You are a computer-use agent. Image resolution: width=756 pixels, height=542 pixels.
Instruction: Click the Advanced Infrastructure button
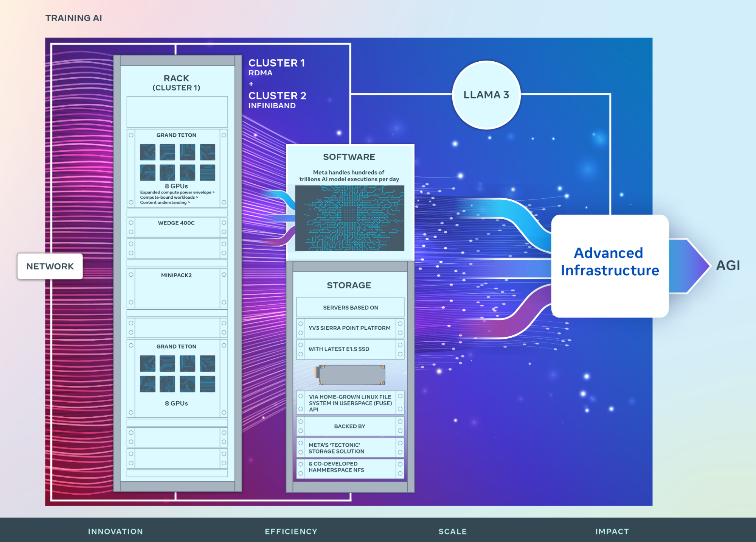[610, 264]
